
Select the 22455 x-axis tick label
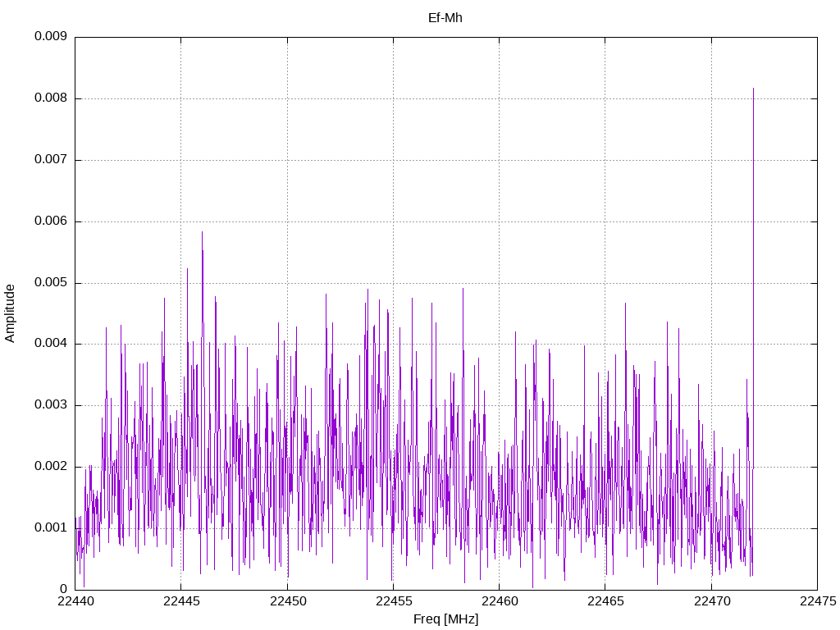(x=393, y=601)
